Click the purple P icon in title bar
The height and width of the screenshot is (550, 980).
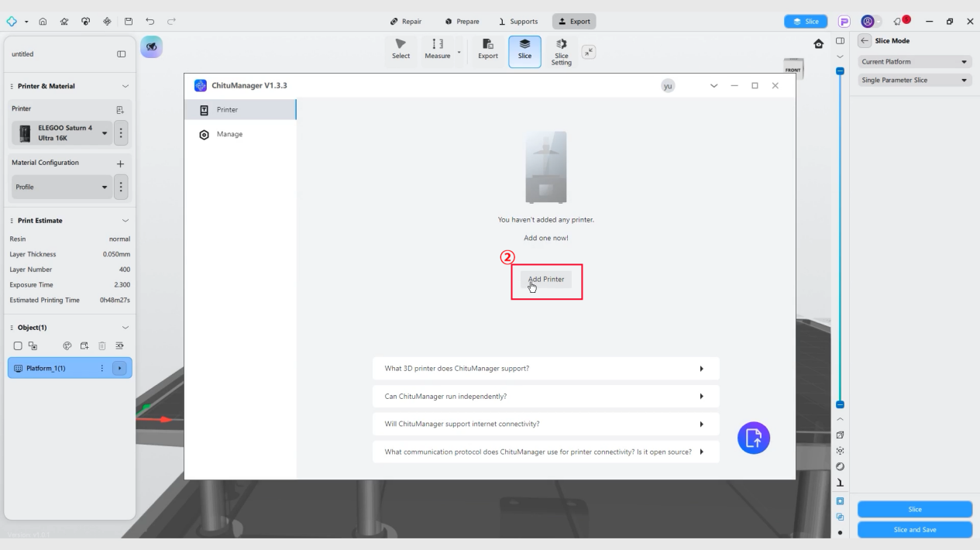coord(844,22)
